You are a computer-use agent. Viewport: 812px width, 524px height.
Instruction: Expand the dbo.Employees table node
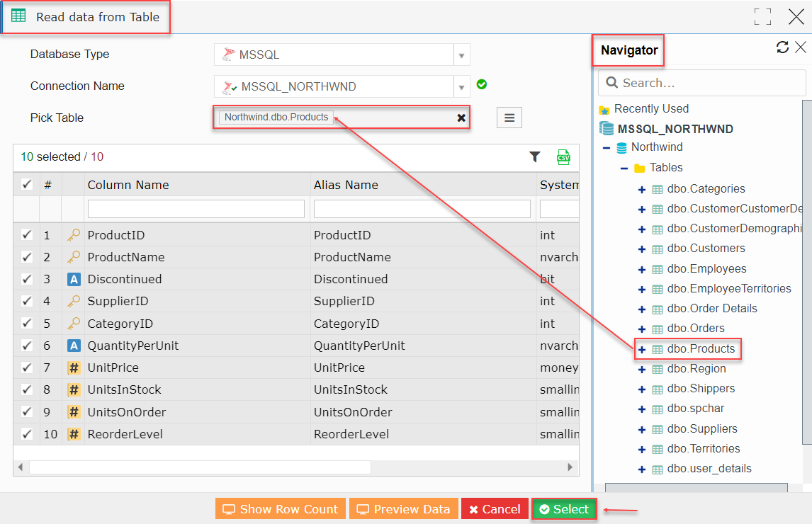point(642,270)
